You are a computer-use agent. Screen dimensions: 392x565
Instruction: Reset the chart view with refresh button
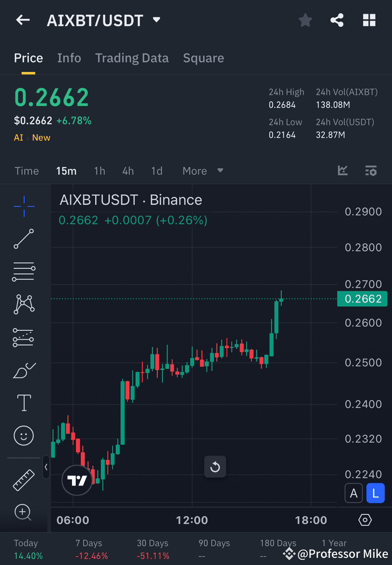pos(215,467)
